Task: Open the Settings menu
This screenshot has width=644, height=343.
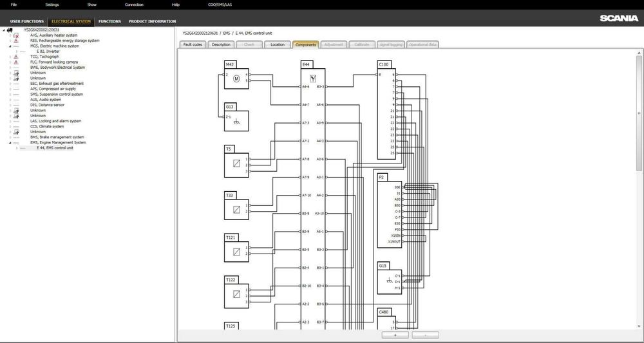Action: coord(52,5)
